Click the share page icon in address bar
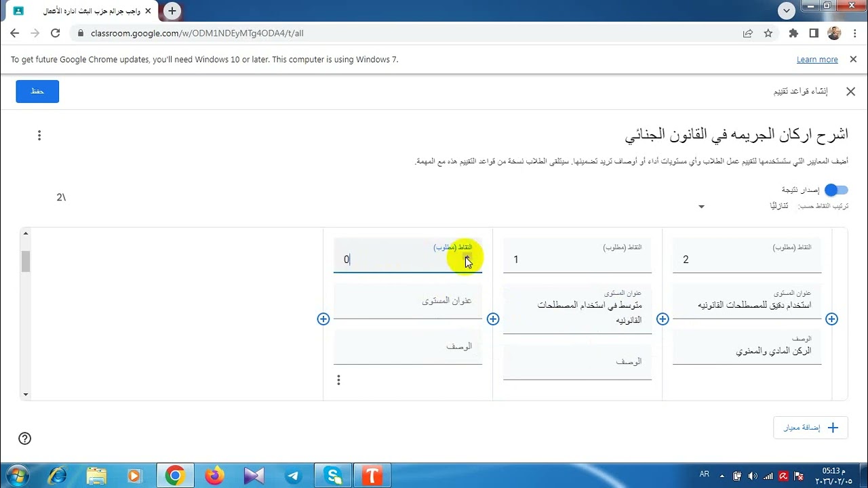This screenshot has height=488, width=868. [748, 33]
